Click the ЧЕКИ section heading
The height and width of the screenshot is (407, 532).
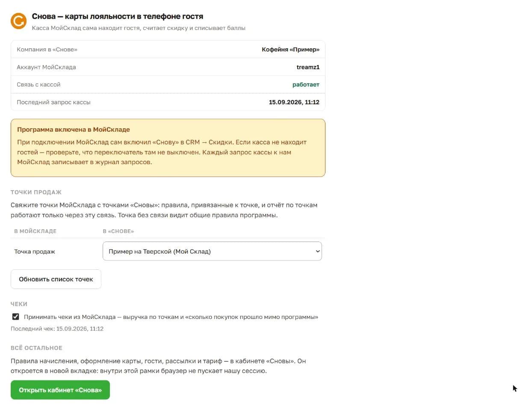pyautogui.click(x=19, y=304)
